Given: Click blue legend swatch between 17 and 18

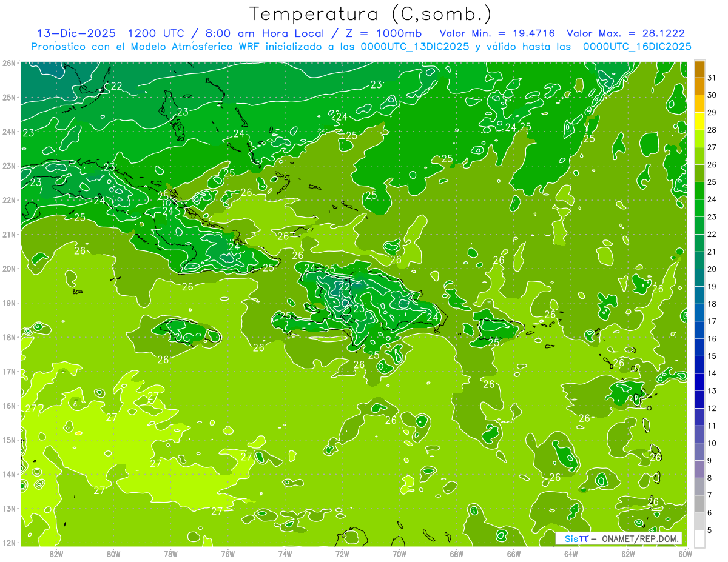Looking at the screenshot, I should click(x=699, y=312).
